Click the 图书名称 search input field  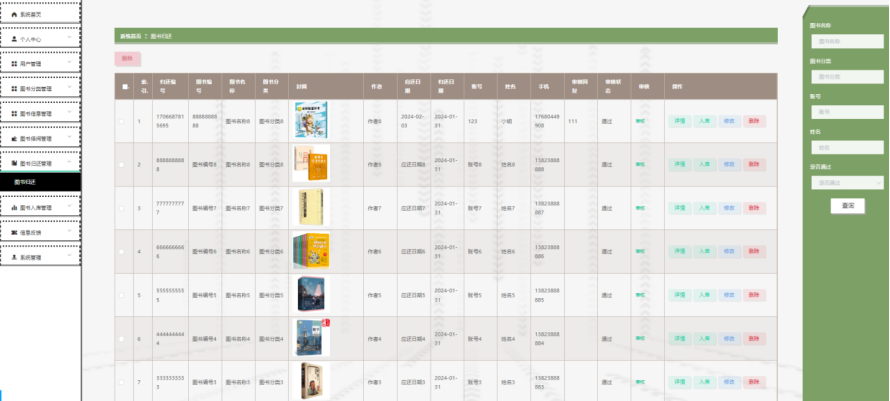[847, 41]
